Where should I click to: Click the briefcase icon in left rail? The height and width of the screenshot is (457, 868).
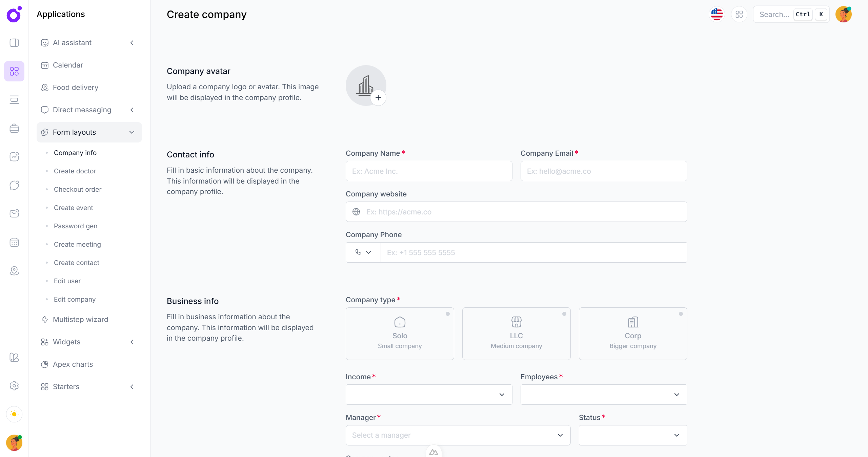14,128
